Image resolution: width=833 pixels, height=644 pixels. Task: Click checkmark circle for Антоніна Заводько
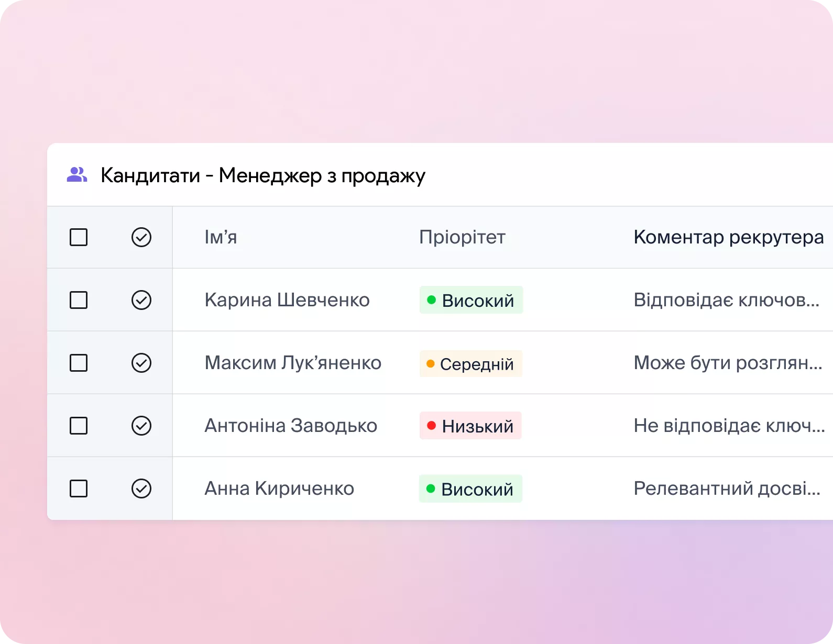[x=141, y=426]
